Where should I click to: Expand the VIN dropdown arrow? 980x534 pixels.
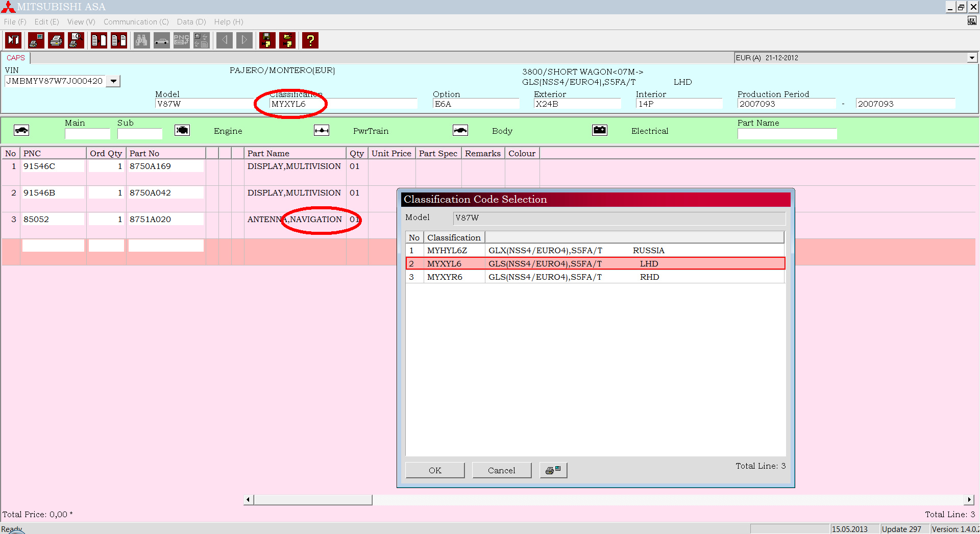point(113,81)
